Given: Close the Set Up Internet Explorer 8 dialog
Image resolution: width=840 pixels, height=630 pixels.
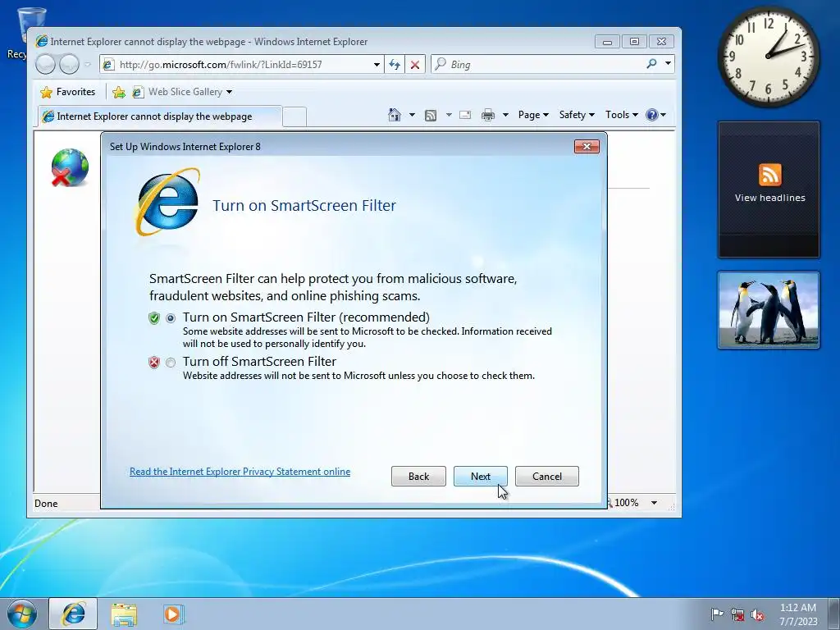Looking at the screenshot, I should [587, 146].
